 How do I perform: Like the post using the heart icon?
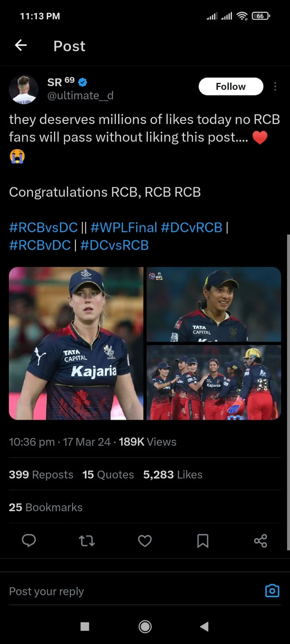click(145, 541)
